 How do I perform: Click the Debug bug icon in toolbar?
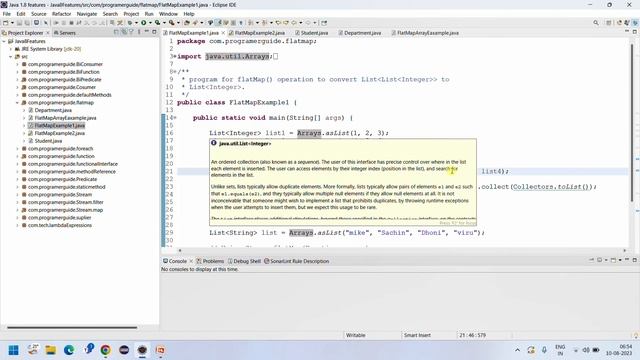[x=130, y=23]
